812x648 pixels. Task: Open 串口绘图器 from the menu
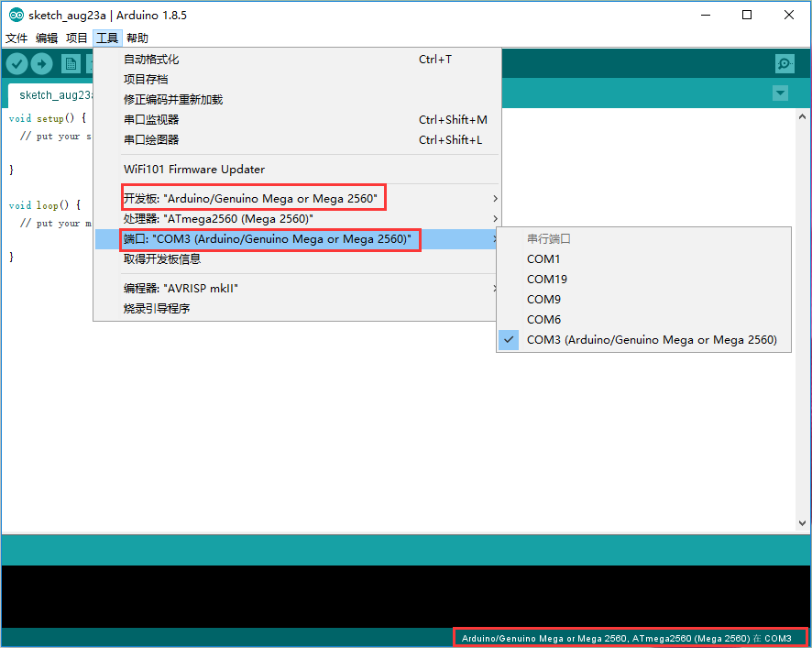[x=297, y=140]
